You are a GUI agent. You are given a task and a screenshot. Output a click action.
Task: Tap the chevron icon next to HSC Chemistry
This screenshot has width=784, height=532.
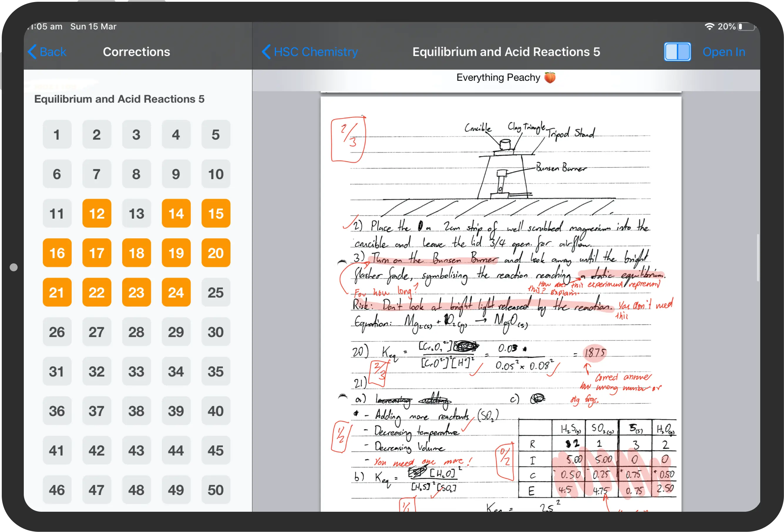[x=266, y=52]
